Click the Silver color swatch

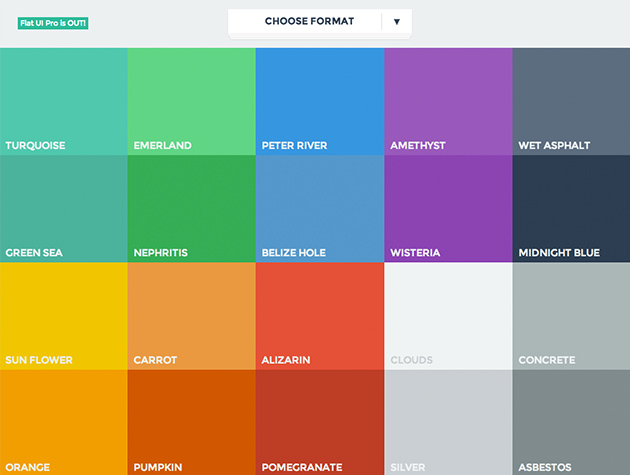pyautogui.click(x=448, y=422)
